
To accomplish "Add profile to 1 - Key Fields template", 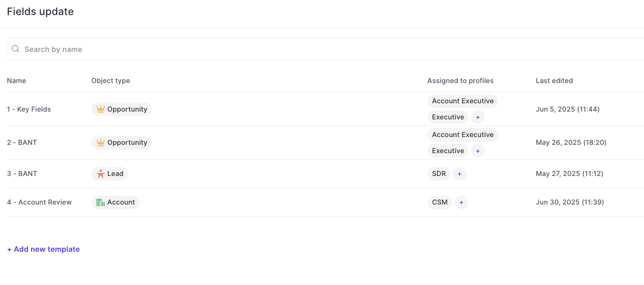I will click(478, 117).
